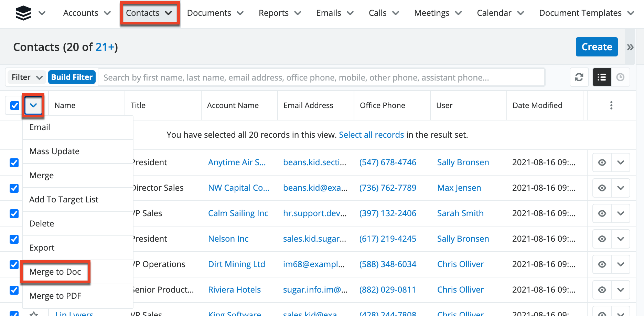Uncheck the first contact row checkbox
This screenshot has height=316, width=644.
pos(14,162)
